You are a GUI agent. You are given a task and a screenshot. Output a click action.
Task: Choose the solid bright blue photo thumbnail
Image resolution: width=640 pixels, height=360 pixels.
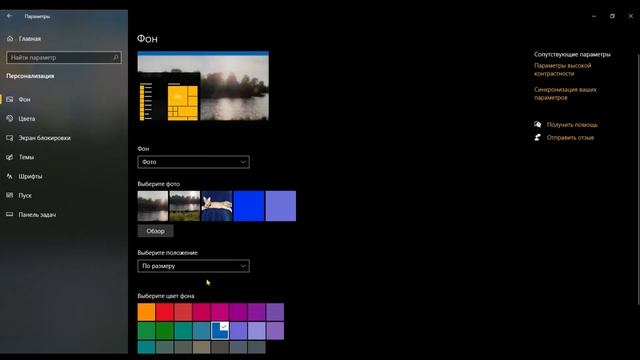[249, 206]
